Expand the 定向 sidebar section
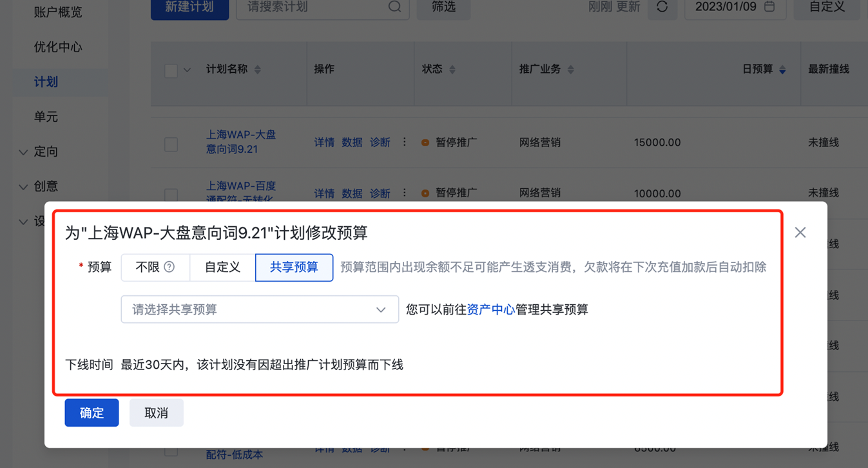 39,151
